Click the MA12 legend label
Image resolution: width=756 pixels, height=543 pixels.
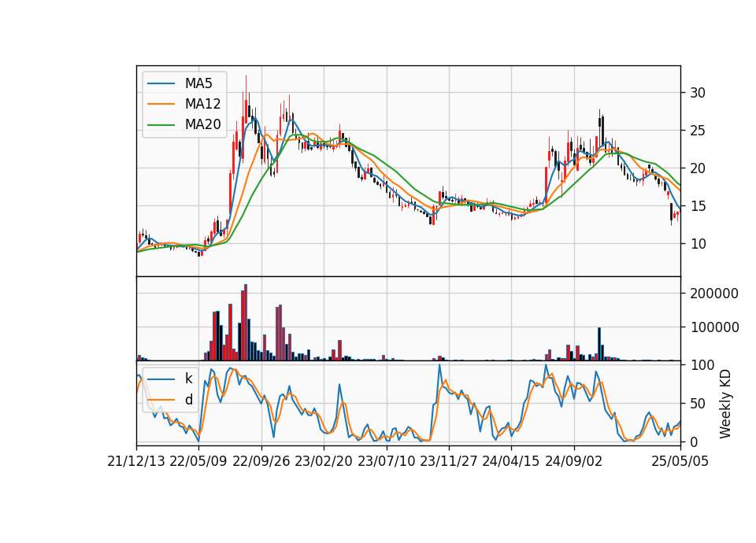pyautogui.click(x=202, y=104)
